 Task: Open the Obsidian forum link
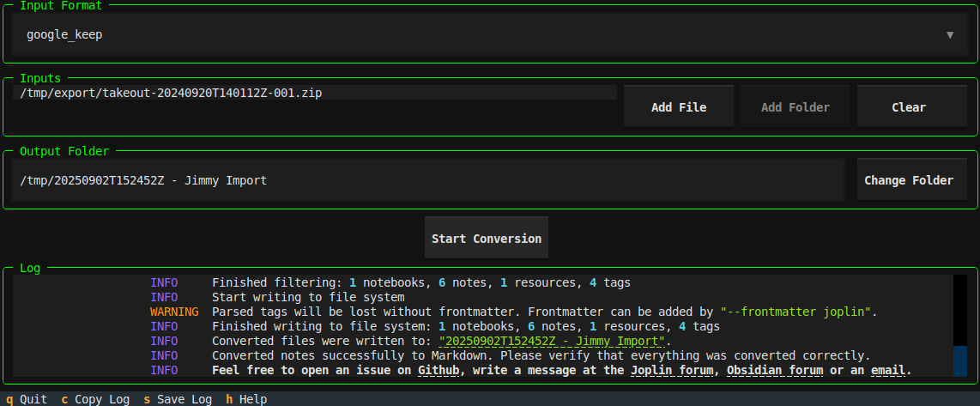(774, 371)
